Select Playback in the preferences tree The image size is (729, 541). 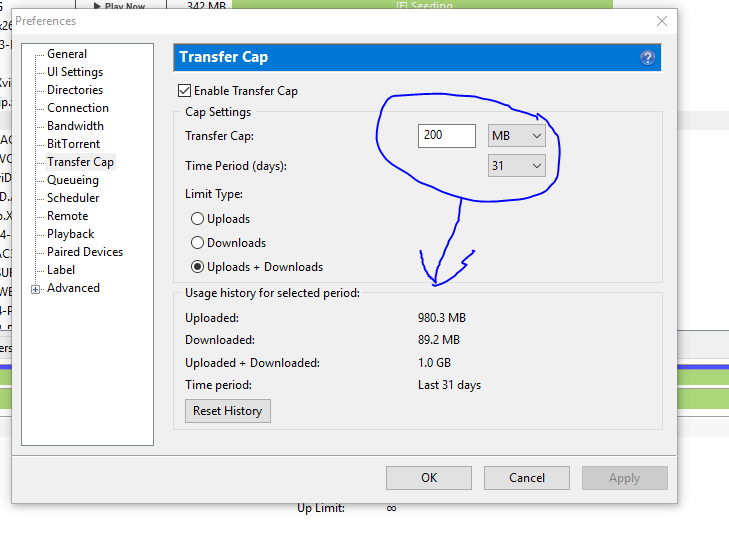(x=71, y=234)
